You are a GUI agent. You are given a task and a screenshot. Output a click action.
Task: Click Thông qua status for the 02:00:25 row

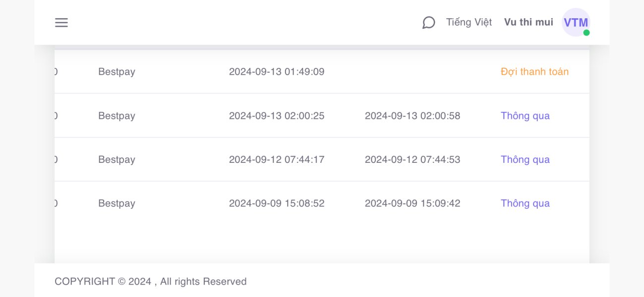click(x=525, y=116)
